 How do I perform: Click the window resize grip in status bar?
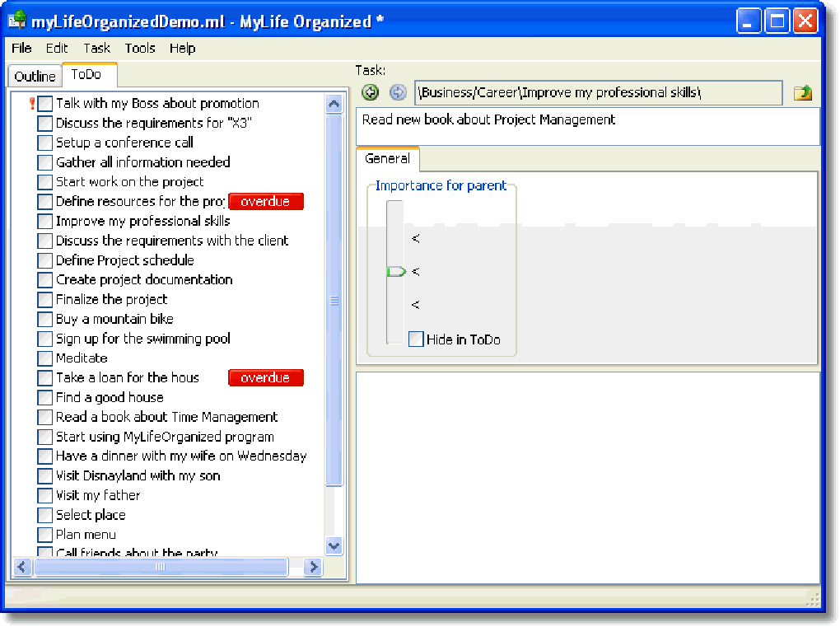[x=813, y=600]
